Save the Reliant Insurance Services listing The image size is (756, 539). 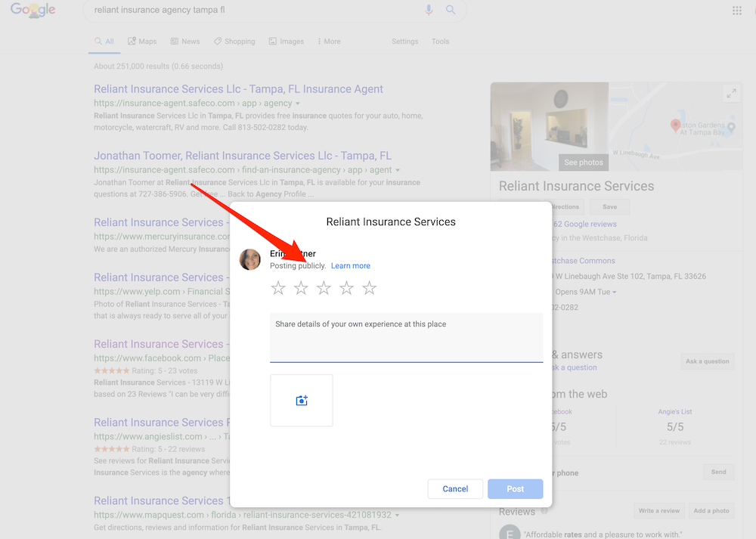point(609,207)
